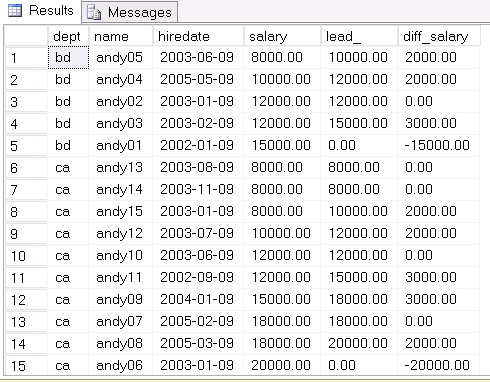Image resolution: width=490 pixels, height=382 pixels.
Task: Click the lead_ column header
Action: 359,36
